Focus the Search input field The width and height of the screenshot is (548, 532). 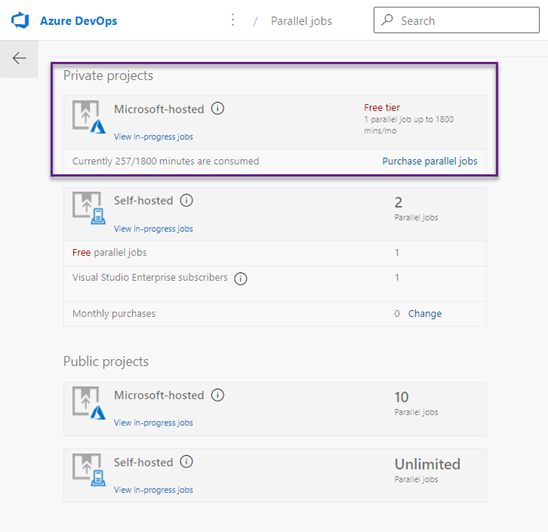(x=456, y=20)
